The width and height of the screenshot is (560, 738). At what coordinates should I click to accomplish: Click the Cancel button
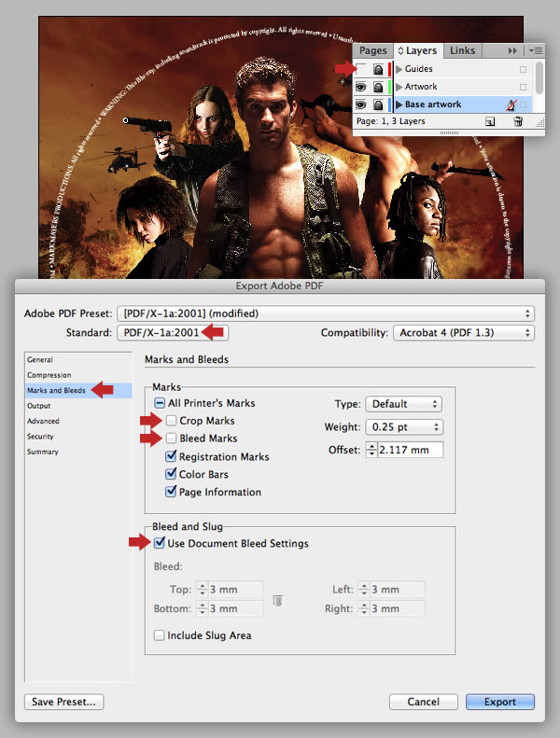pos(423,702)
